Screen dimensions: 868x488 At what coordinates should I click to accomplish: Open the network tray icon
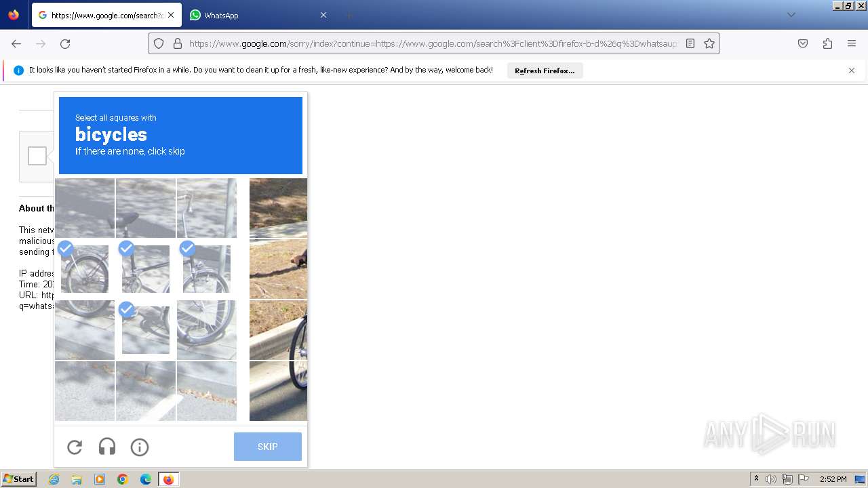[787, 479]
